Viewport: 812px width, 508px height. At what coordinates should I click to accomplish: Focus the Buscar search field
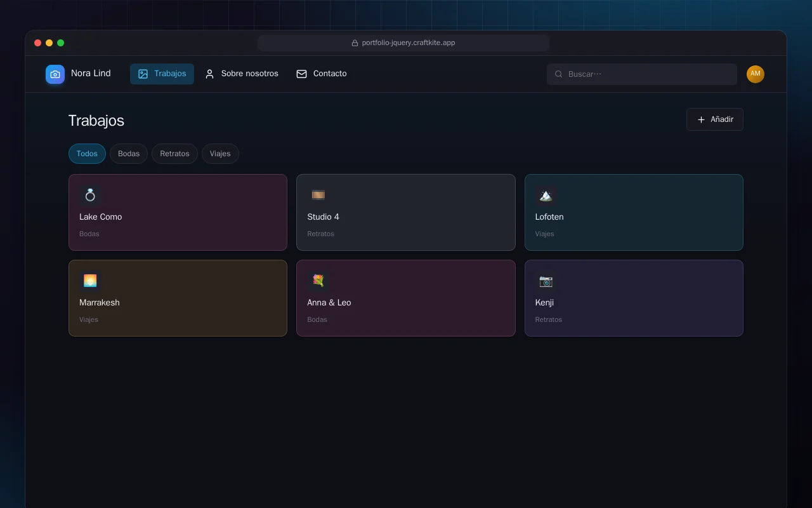click(x=642, y=74)
